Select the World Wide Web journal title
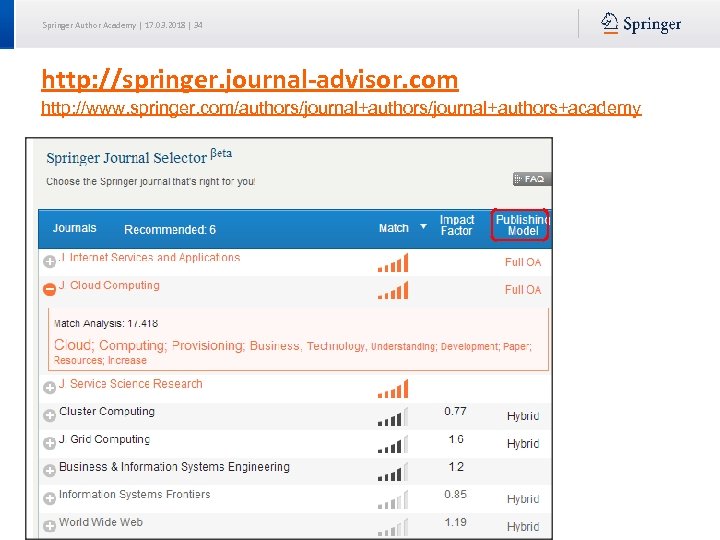Screen dimensions: 720x540 coord(101,522)
